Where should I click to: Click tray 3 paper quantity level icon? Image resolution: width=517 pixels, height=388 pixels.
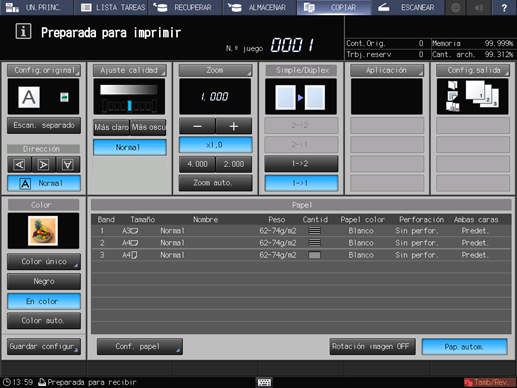[x=314, y=255]
